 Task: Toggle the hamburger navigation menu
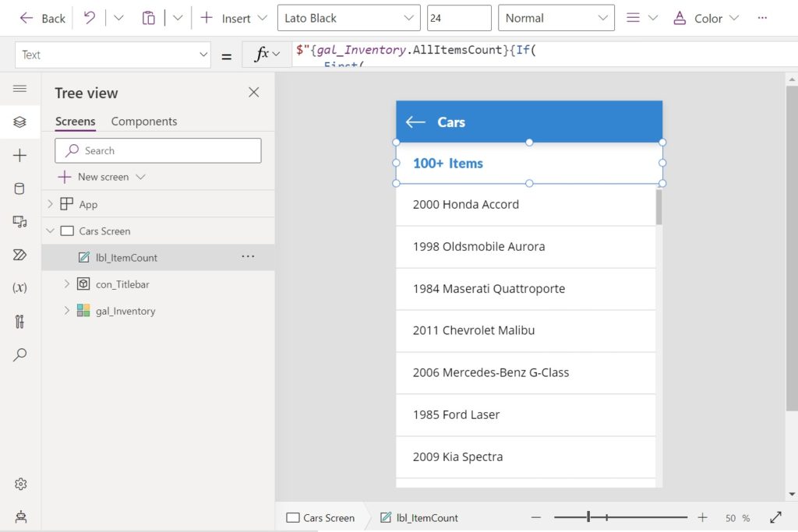coord(19,89)
